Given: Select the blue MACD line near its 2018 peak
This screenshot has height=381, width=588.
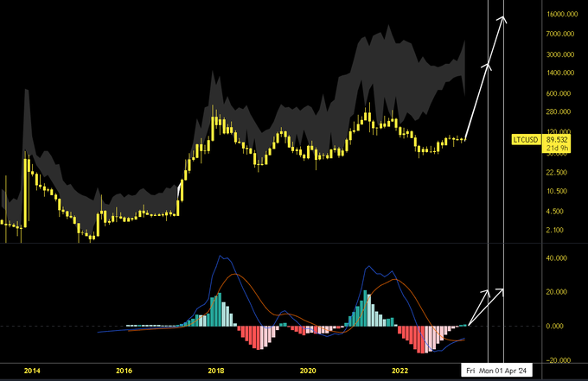Looking at the screenshot, I should (220, 257).
